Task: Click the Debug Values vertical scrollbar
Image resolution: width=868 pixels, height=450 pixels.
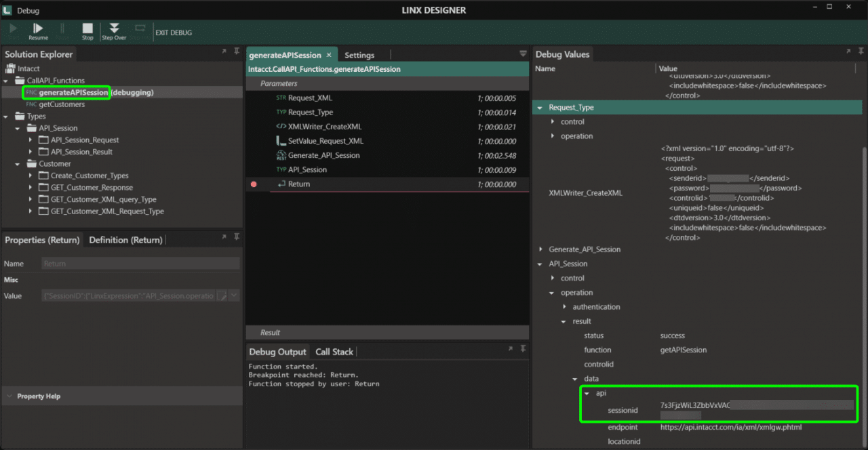Action: pos(864,271)
